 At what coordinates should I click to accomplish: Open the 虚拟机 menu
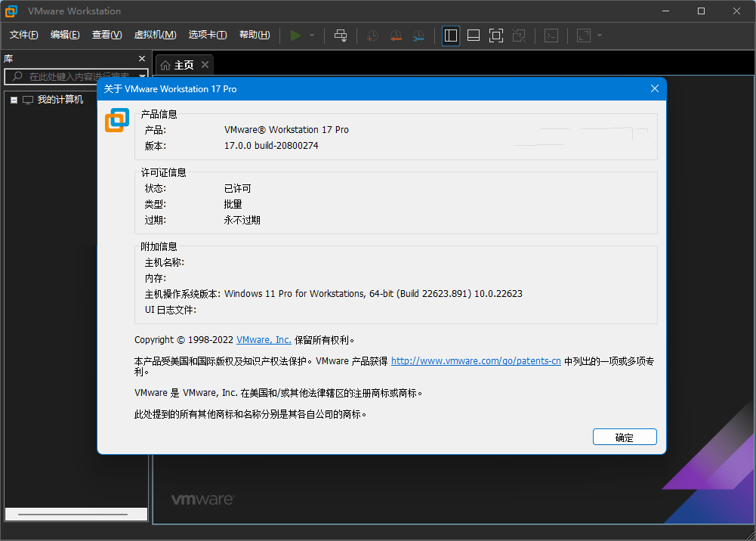click(x=155, y=34)
